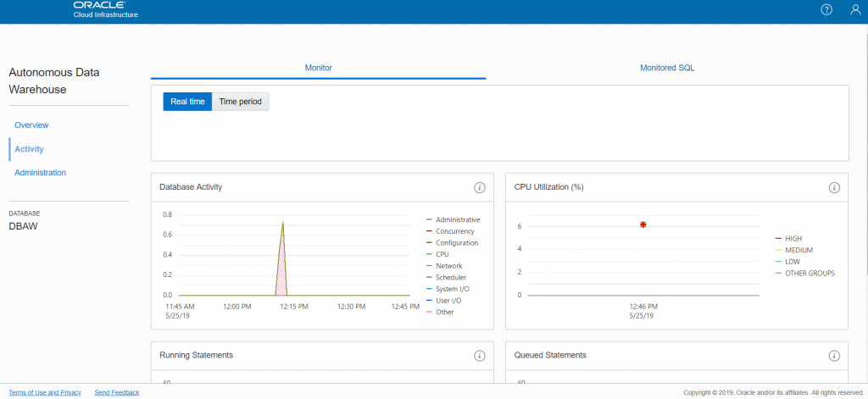The height and width of the screenshot is (399, 868).
Task: Open the user profile icon
Action: point(855,10)
